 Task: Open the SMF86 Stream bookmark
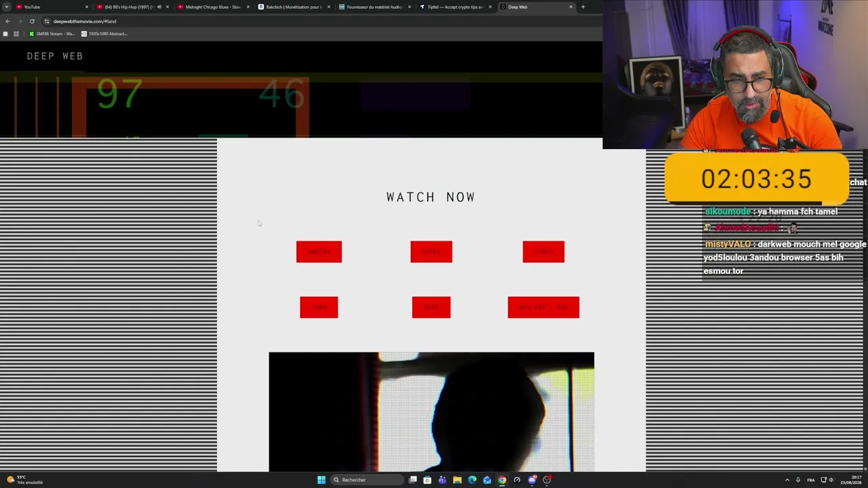pyautogui.click(x=52, y=34)
